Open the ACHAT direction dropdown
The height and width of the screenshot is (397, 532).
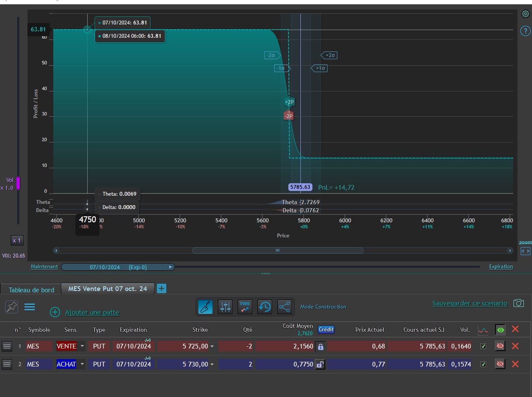click(x=82, y=364)
